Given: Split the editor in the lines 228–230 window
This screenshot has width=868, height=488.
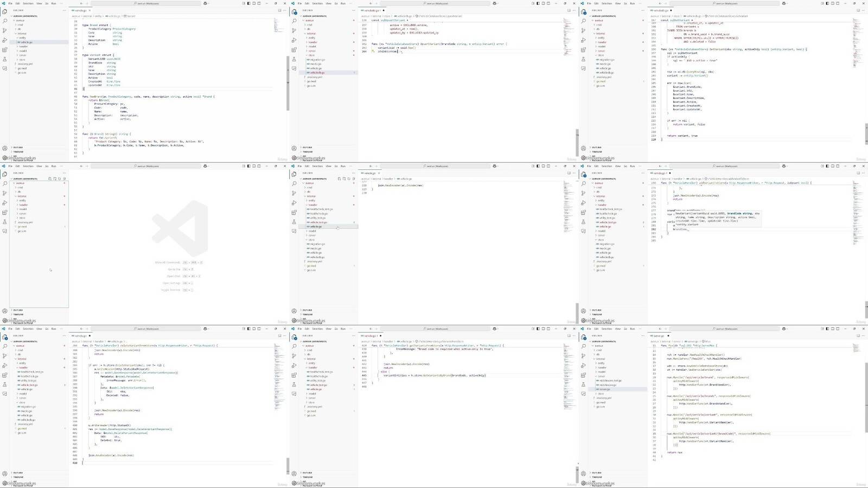Looking at the screenshot, I should 569,173.
